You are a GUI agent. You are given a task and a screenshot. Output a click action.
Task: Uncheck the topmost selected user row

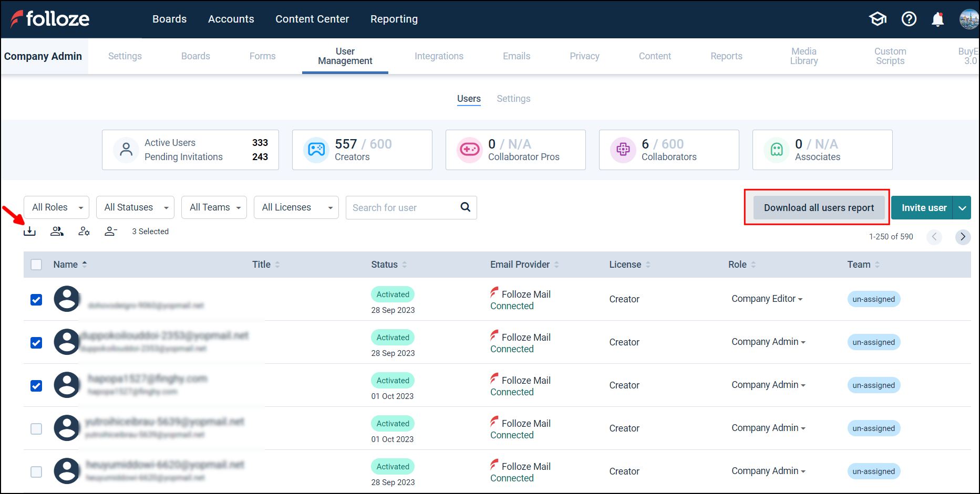(36, 300)
